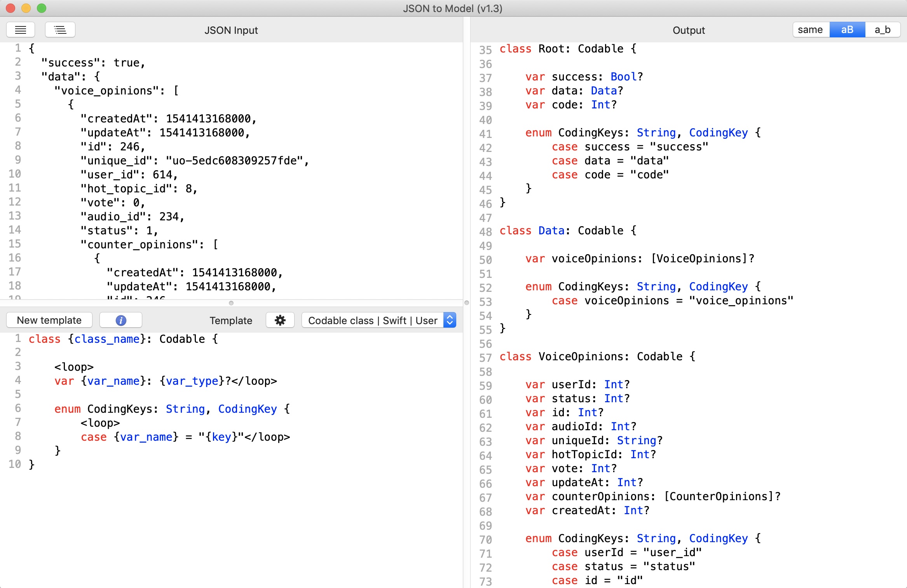This screenshot has height=588, width=907.
Task: Open the Codable class Swift template dropdown
Action: [373, 320]
